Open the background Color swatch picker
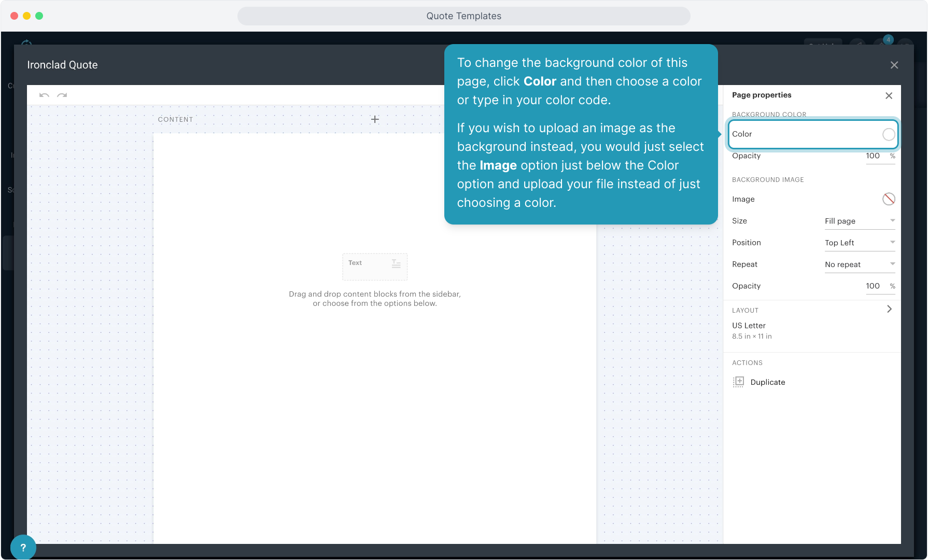Screen dimensions: 928x560 [x=889, y=134]
